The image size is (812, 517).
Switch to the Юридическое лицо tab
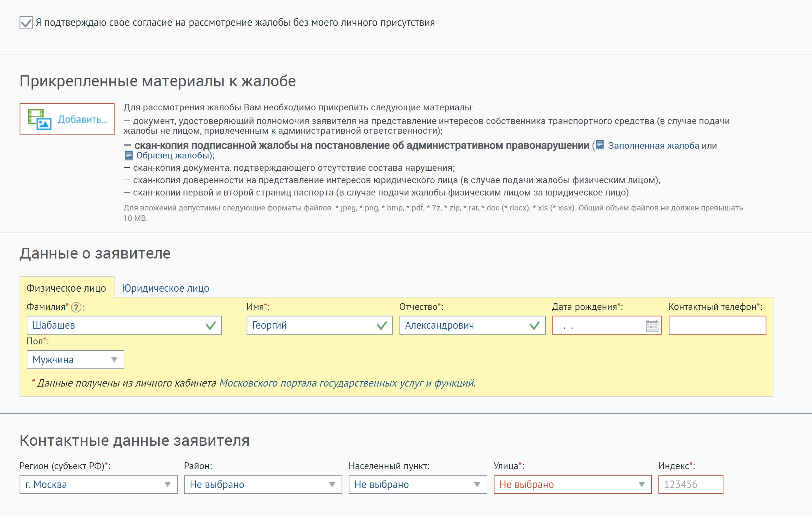coord(165,288)
